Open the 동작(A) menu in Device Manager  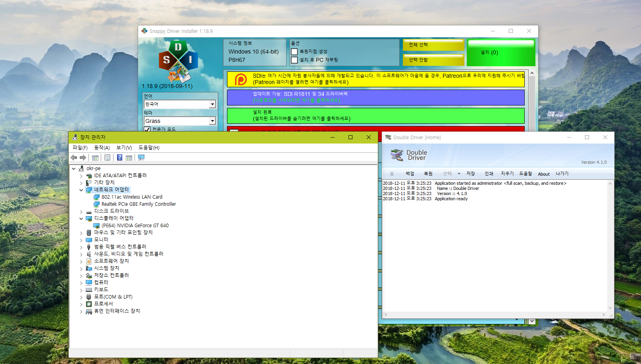point(102,148)
